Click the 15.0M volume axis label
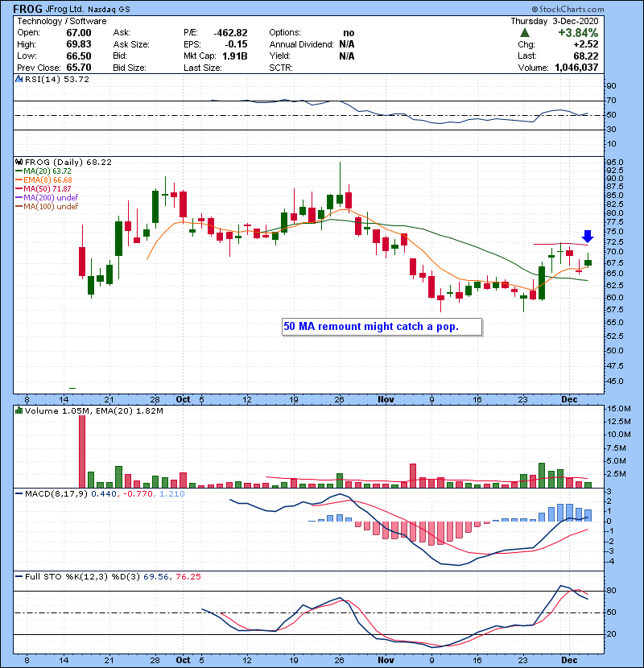The height and width of the screenshot is (668, 644). click(619, 409)
